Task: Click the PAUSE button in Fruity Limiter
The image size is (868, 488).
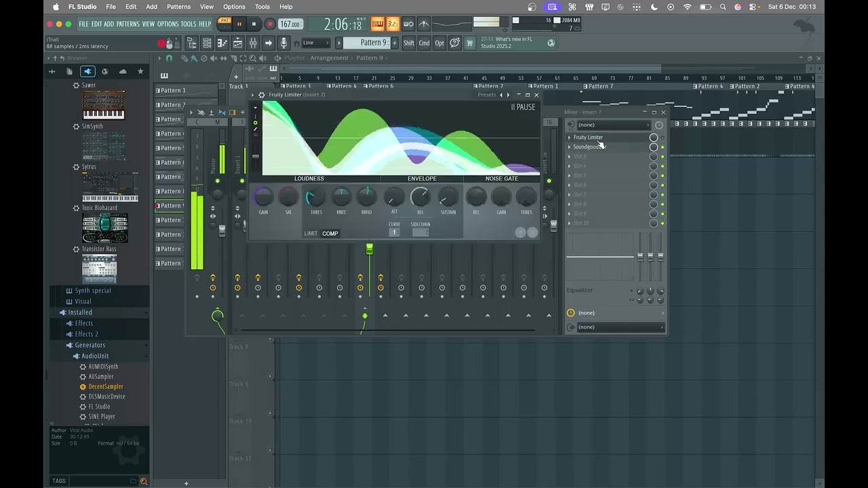Action: (x=523, y=107)
